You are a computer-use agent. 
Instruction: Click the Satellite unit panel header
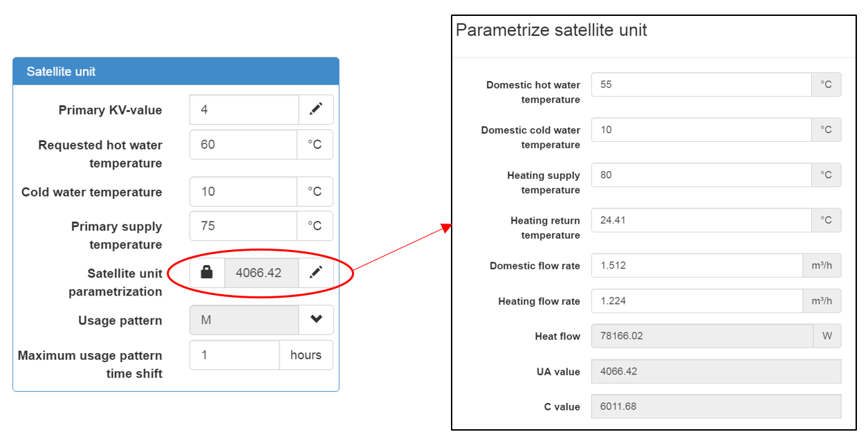pos(176,71)
